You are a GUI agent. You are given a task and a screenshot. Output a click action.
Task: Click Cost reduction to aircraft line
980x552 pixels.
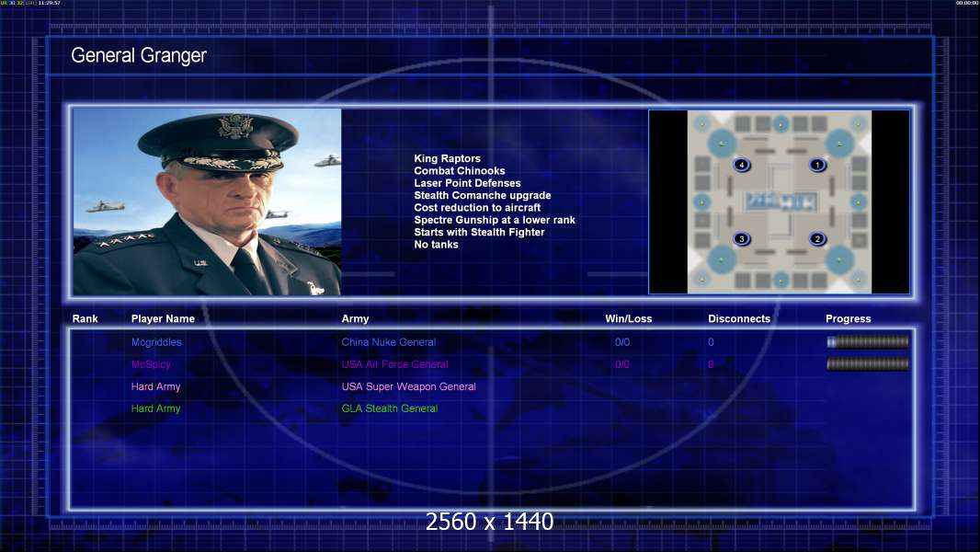click(477, 208)
